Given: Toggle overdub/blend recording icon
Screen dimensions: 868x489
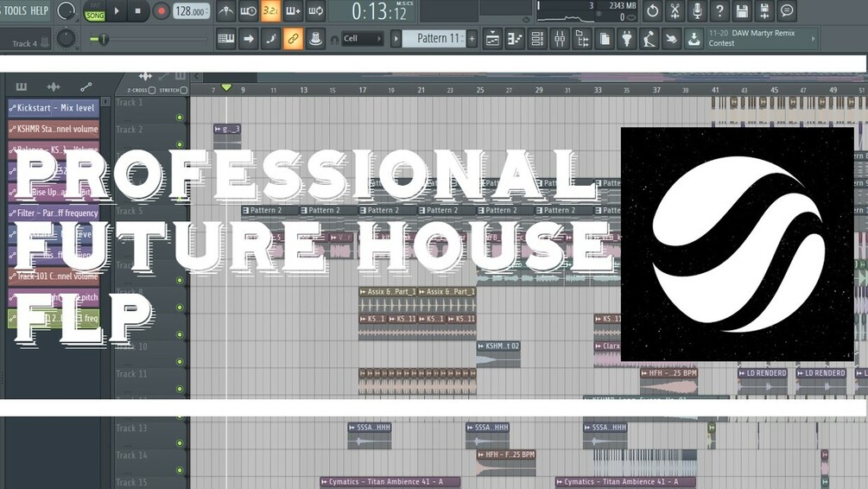Looking at the screenshot, I should tap(293, 10).
